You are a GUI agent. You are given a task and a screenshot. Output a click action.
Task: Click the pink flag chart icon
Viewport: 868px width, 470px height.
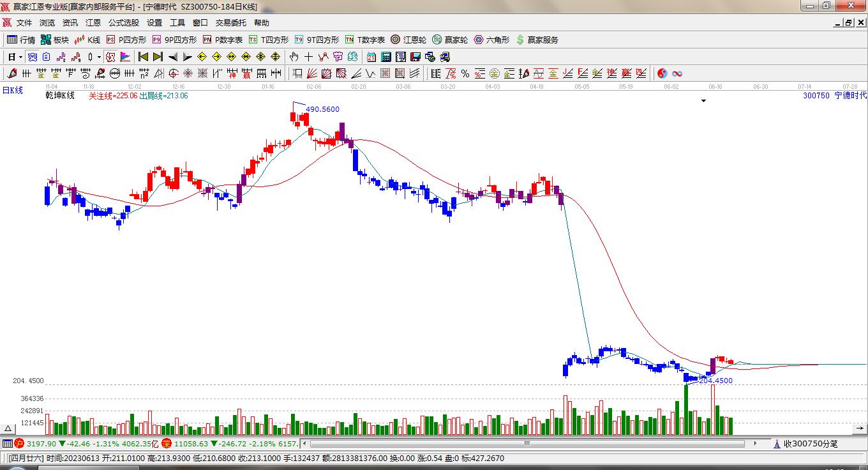pyautogui.click(x=124, y=57)
